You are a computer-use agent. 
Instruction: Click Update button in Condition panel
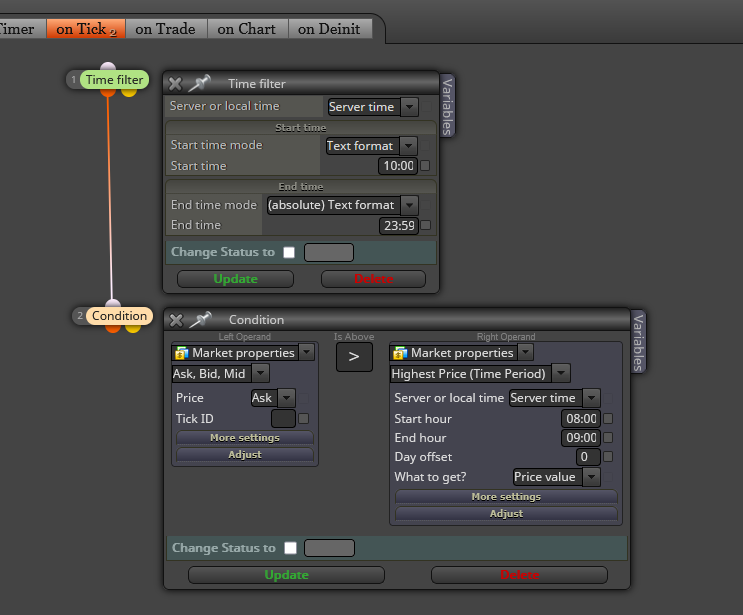(x=286, y=575)
